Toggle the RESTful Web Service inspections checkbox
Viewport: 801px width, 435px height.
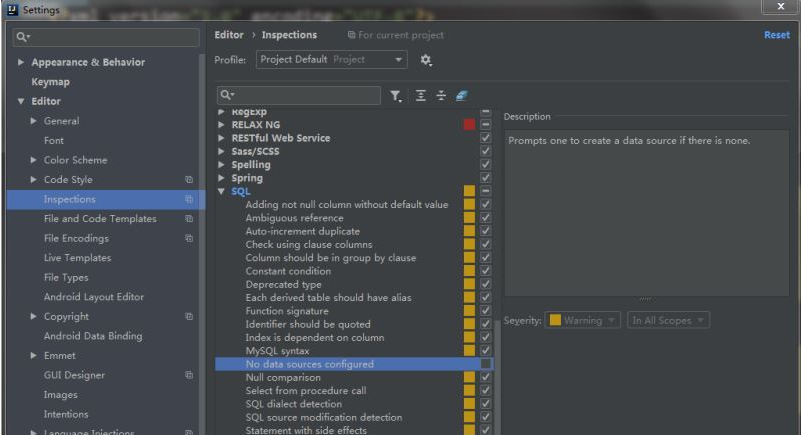click(485, 138)
